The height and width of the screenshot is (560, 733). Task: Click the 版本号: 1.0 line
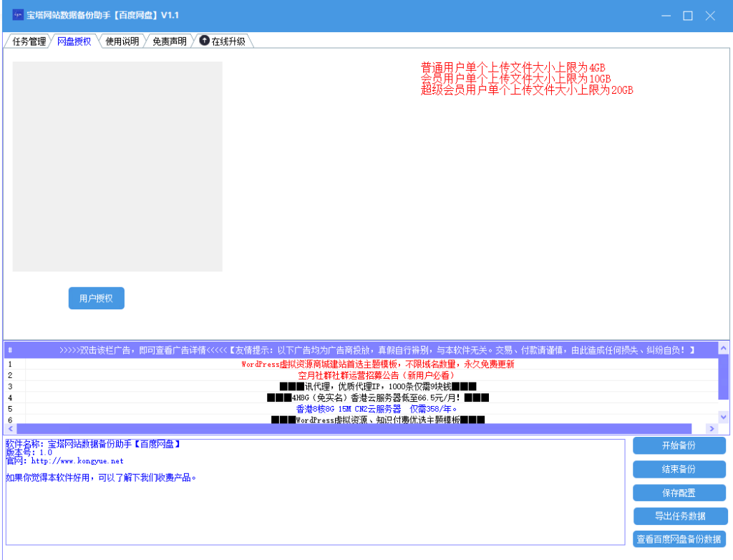pos(29,453)
